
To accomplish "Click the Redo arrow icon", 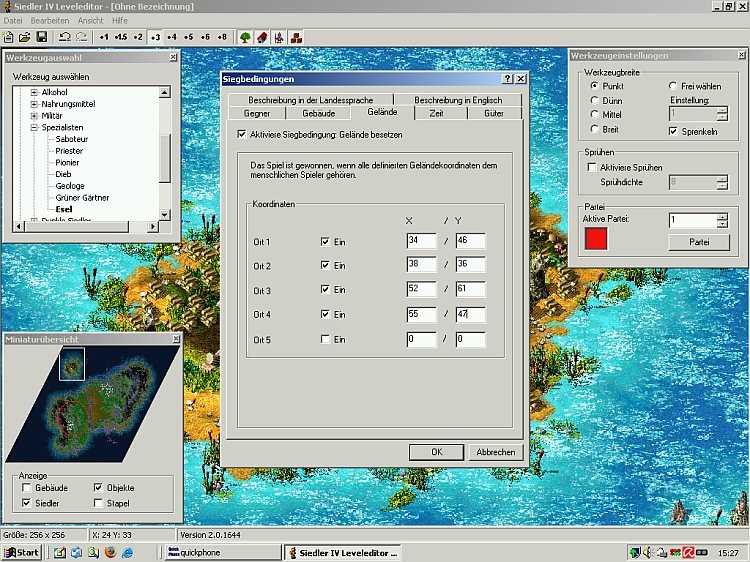I will click(x=82, y=37).
